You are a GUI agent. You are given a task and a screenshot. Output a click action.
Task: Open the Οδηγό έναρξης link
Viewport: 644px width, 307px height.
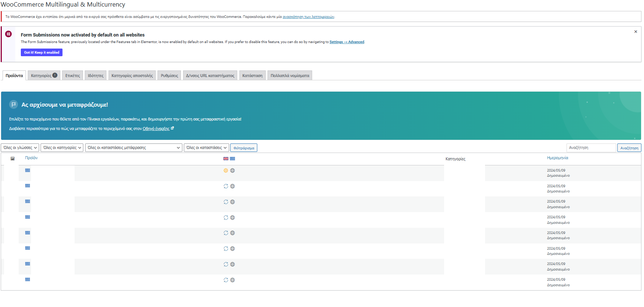pyautogui.click(x=156, y=128)
